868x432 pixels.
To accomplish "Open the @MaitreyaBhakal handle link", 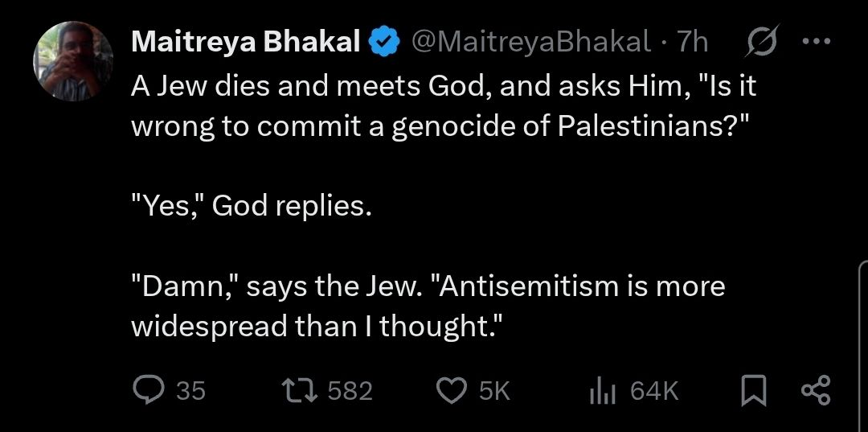I will click(x=531, y=43).
